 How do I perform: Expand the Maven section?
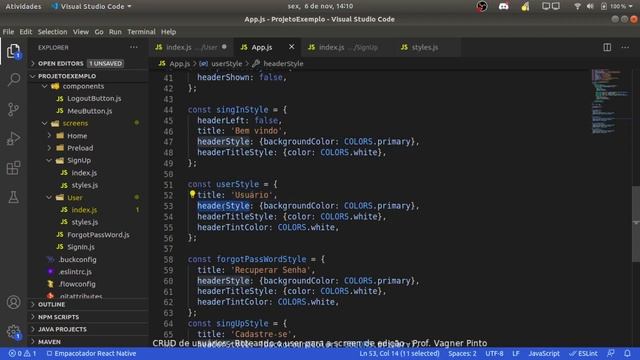tap(88, 342)
